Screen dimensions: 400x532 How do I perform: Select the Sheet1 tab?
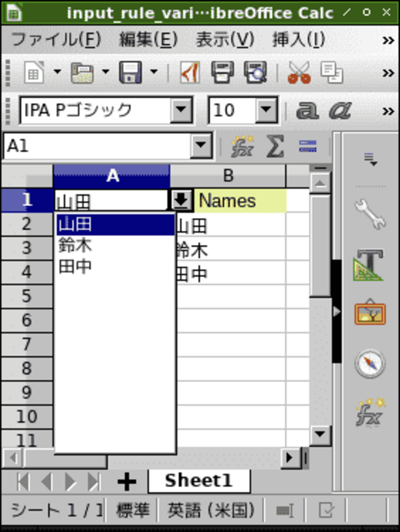[x=199, y=481]
